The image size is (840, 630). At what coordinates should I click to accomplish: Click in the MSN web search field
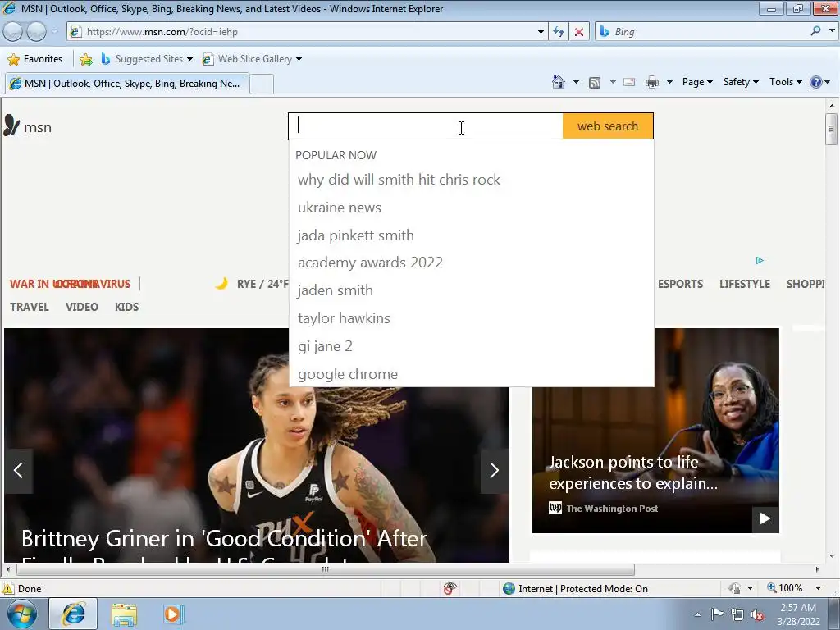(x=426, y=126)
